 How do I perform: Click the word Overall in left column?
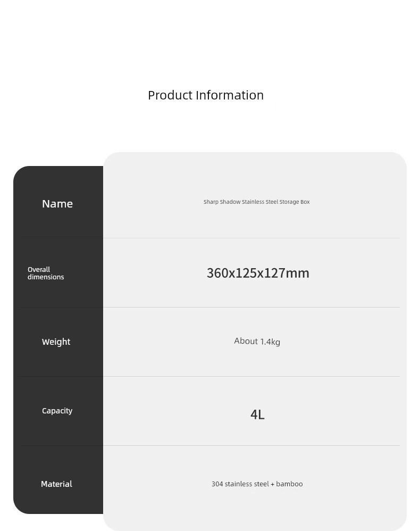39,270
